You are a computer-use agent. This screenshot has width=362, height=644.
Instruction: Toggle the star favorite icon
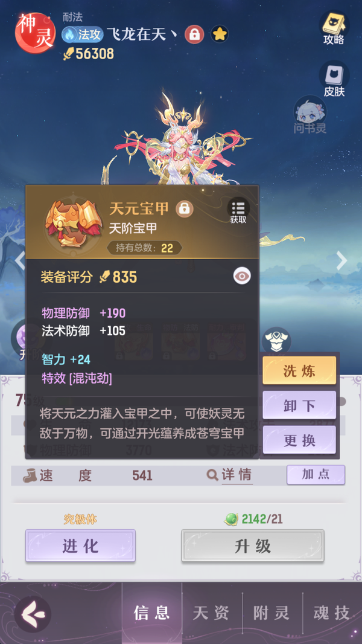pos(220,34)
